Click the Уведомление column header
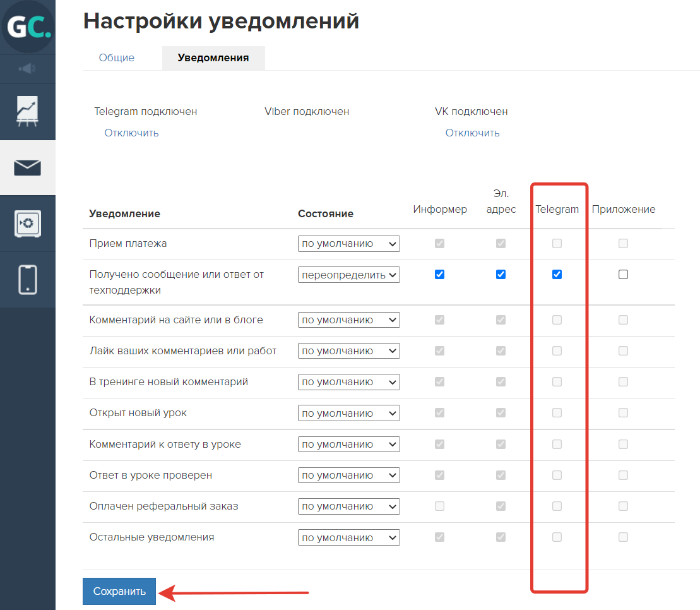This screenshot has width=700, height=610. coord(124,214)
